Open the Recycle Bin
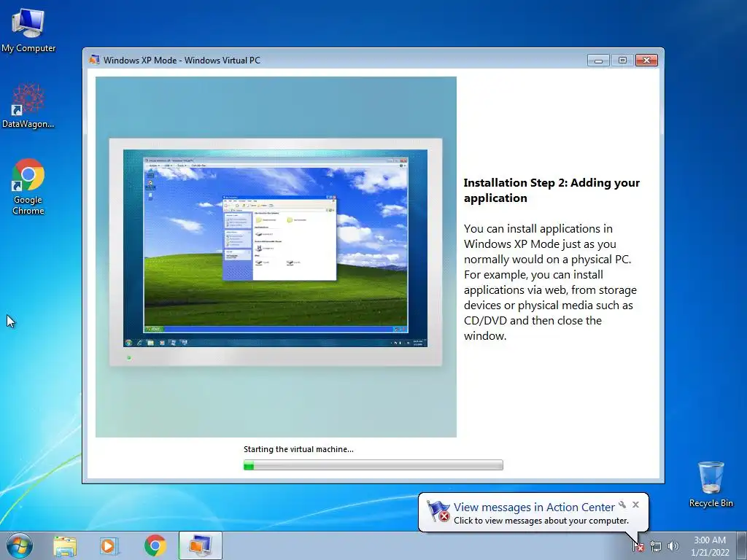The image size is (747, 560). pos(711,484)
